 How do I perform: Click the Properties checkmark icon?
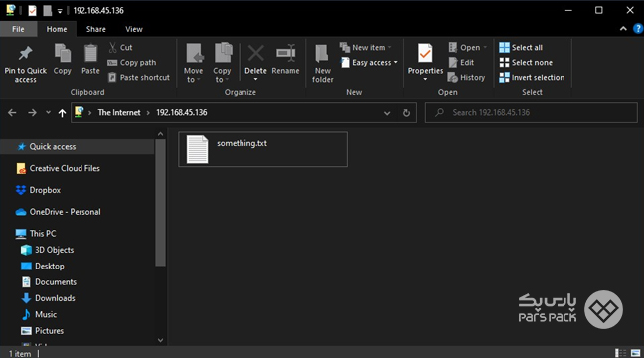coord(425,54)
